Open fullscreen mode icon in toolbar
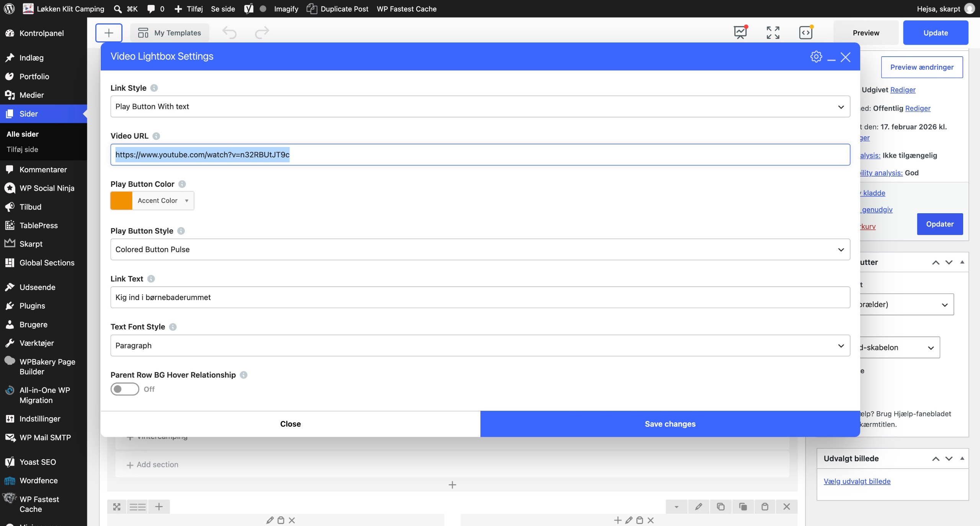Screen dimensions: 980x526 tap(773, 33)
